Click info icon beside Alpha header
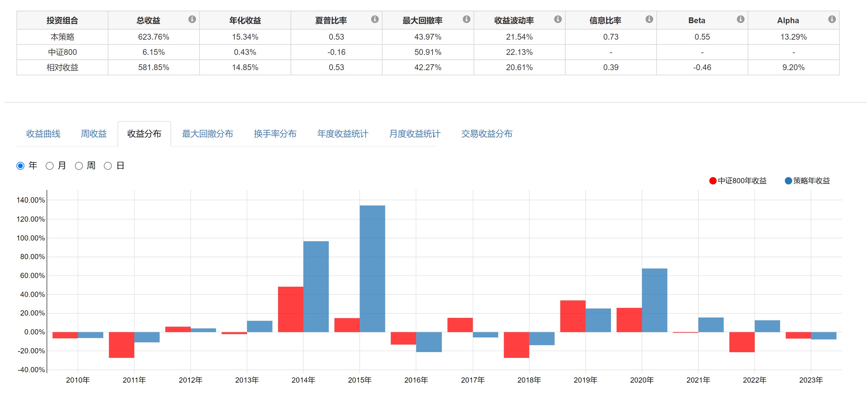This screenshot has width=868, height=403. click(x=832, y=19)
